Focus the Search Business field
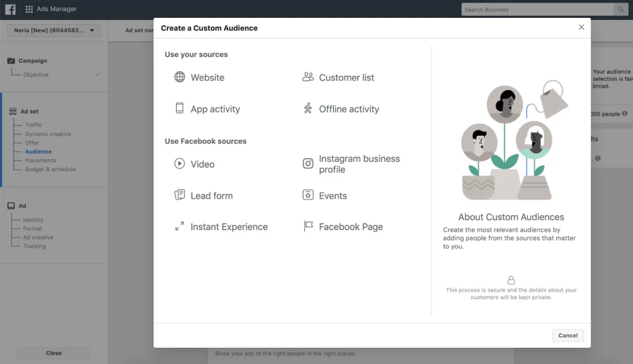 click(537, 9)
